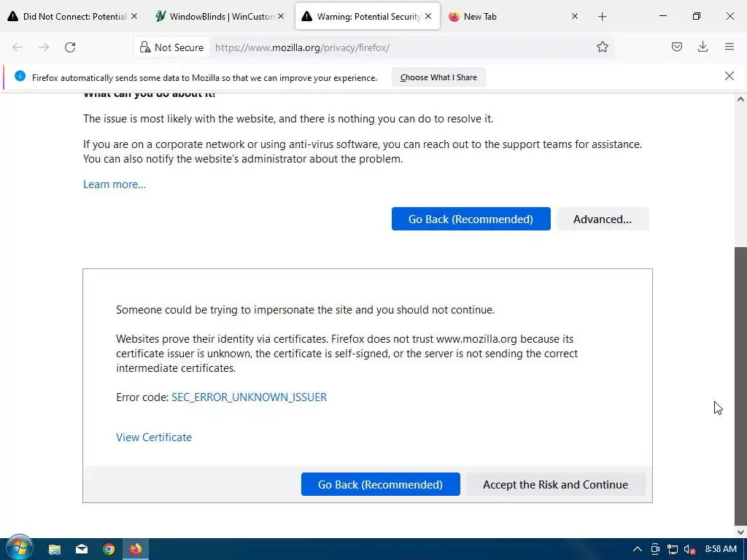747x560 pixels.
Task: Open a new tab with plus button
Action: click(602, 17)
